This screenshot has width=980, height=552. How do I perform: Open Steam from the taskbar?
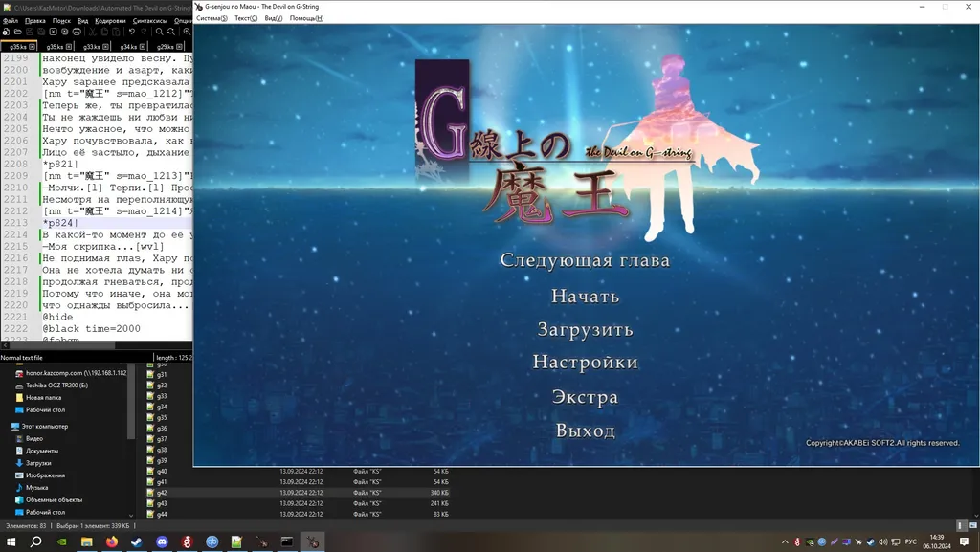pos(137,541)
